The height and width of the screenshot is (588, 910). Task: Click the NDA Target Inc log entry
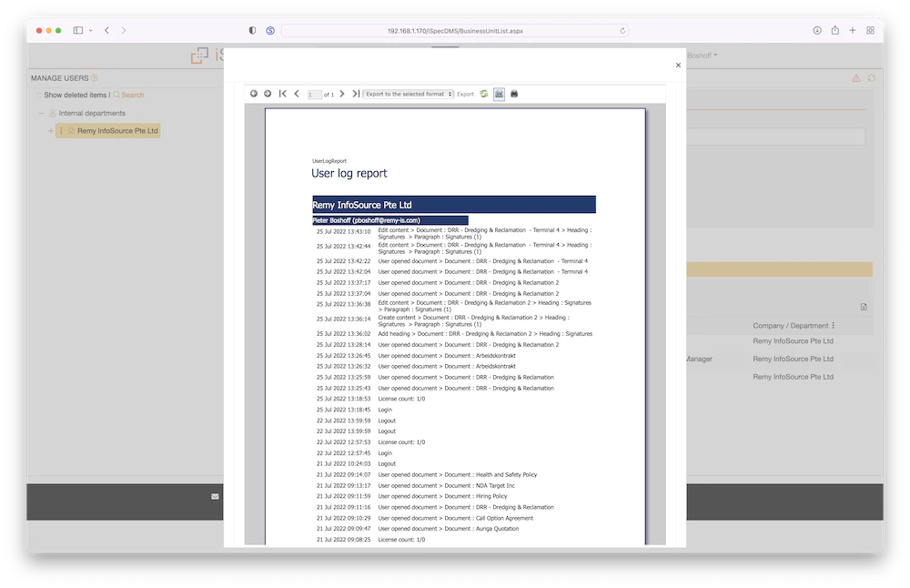click(x=415, y=486)
